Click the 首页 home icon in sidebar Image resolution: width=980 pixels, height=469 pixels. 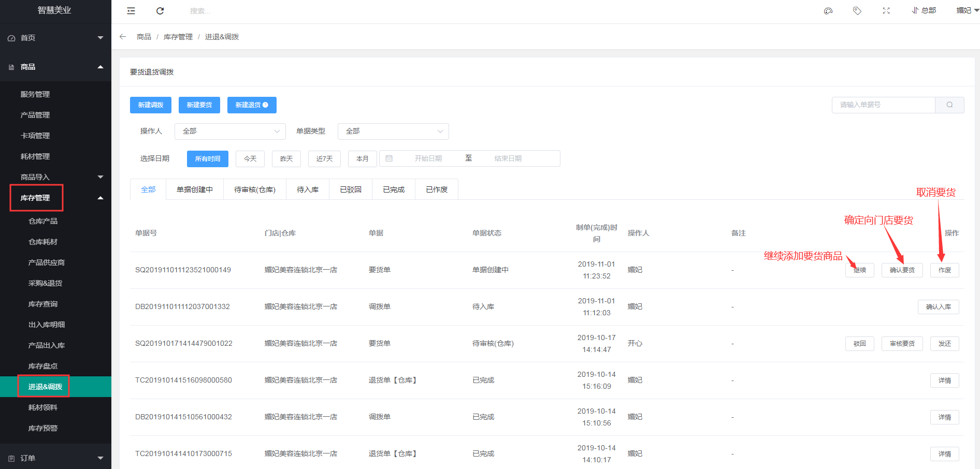[11, 38]
